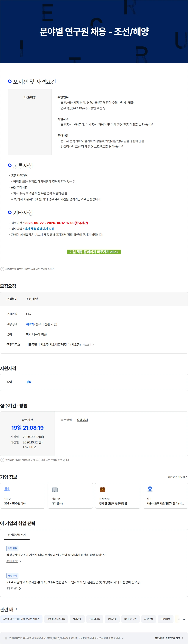188x644 pixels.
Task: Select the R&D·연구원 tag
Action: [x=130, y=619]
